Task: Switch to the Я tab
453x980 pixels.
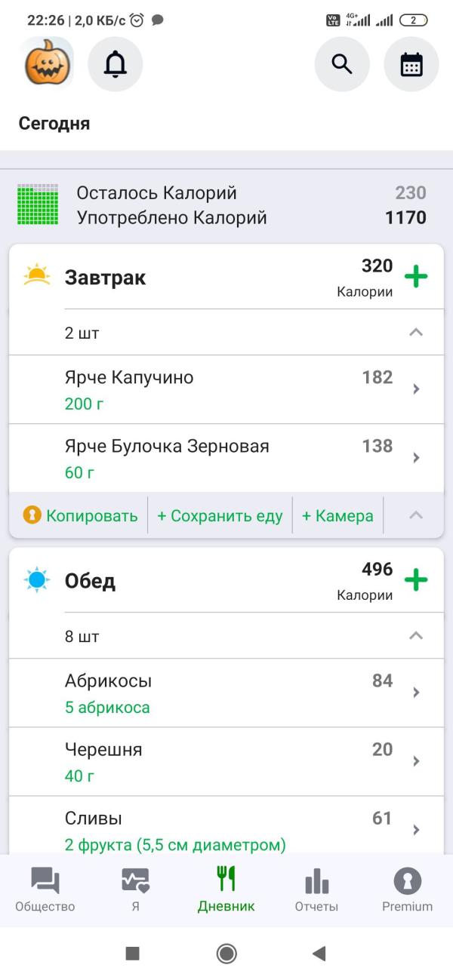Action: click(x=136, y=891)
